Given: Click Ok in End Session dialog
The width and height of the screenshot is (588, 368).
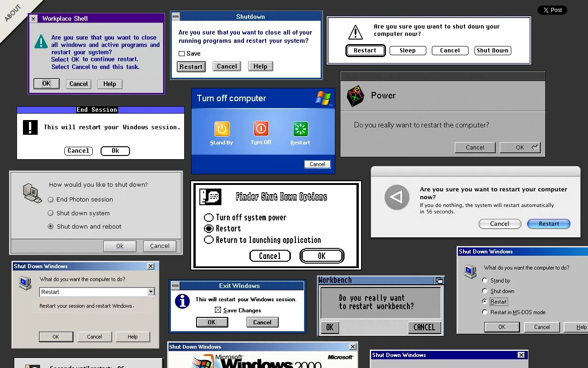Looking at the screenshot, I should click(115, 151).
